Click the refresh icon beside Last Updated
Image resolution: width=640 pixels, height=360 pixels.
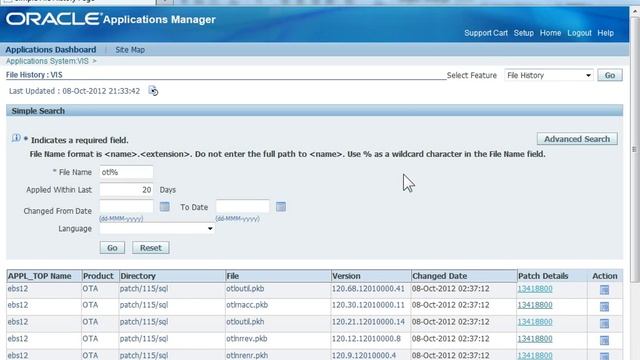point(153,91)
